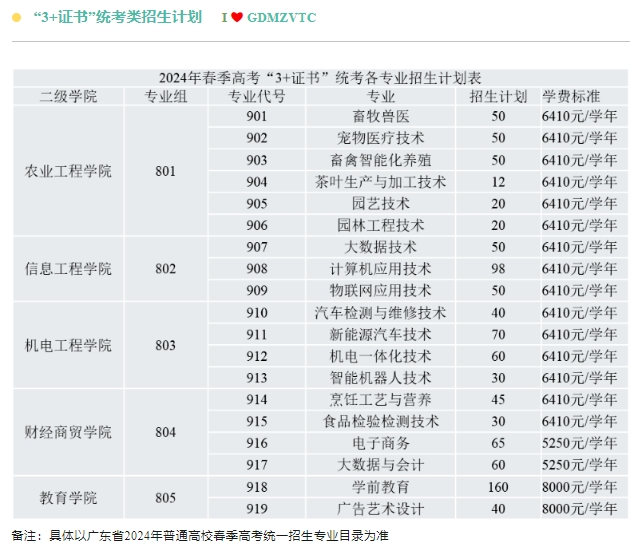The height and width of the screenshot is (554, 640).
Task: Click major code 919
Action: tap(257, 509)
